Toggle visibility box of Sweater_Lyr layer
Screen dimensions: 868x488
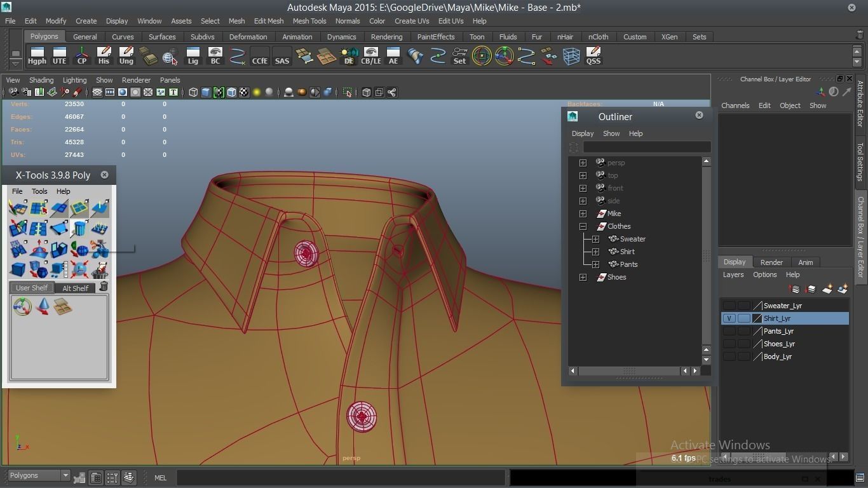pyautogui.click(x=729, y=306)
